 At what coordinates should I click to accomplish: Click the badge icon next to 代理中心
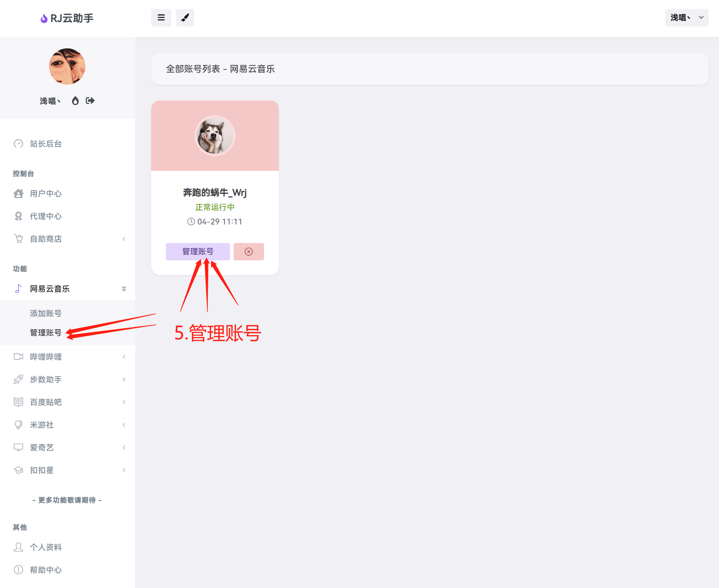pyautogui.click(x=18, y=216)
